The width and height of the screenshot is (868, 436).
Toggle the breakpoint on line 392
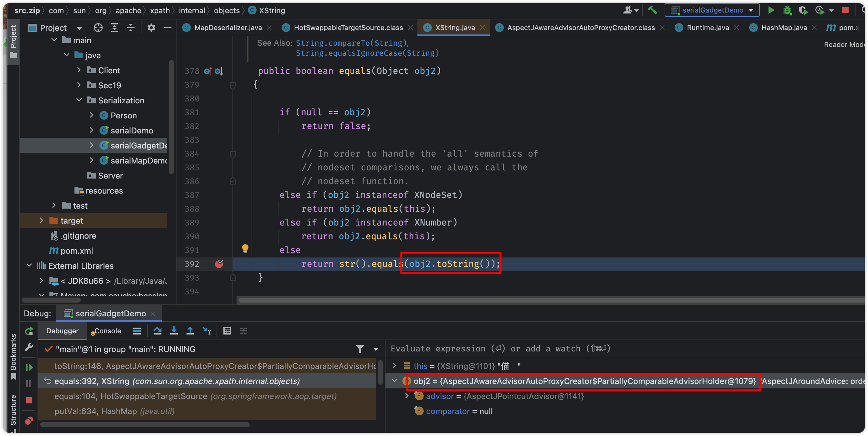click(219, 264)
